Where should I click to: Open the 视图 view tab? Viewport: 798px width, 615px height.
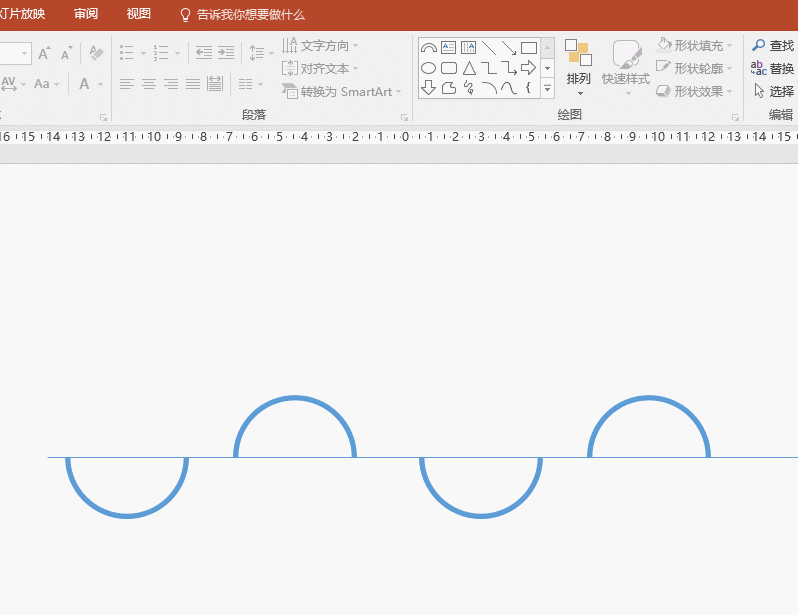138,14
